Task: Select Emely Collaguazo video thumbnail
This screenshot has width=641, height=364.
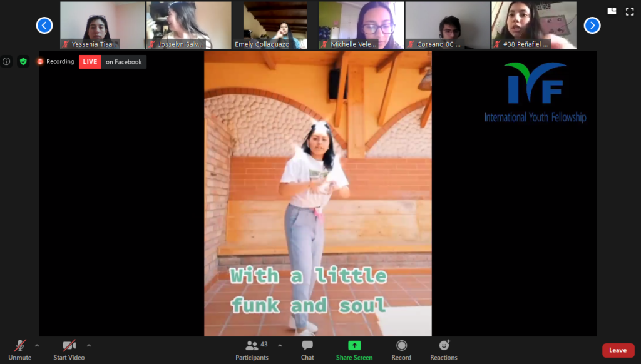Action: pos(275,25)
